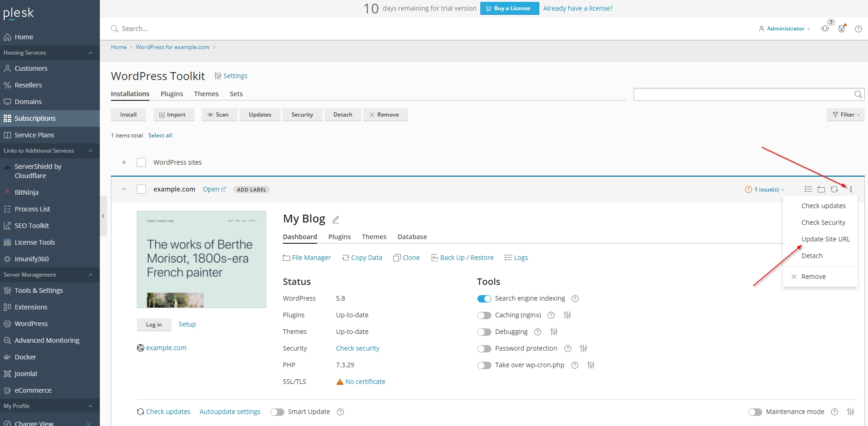This screenshot has width=868, height=426.
Task: Open Debugging settings sliders icon
Action: pyautogui.click(x=554, y=332)
